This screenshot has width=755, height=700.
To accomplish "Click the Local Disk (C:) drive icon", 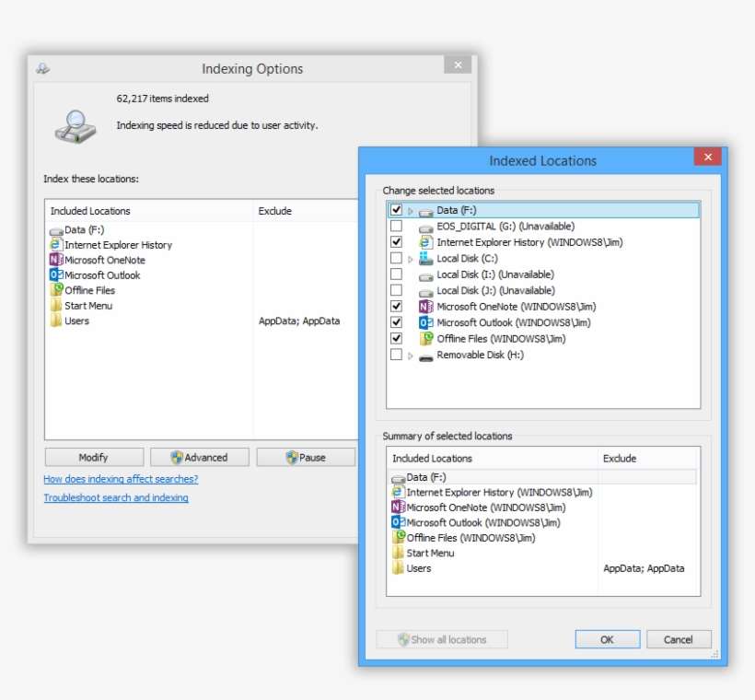I will tap(425, 258).
